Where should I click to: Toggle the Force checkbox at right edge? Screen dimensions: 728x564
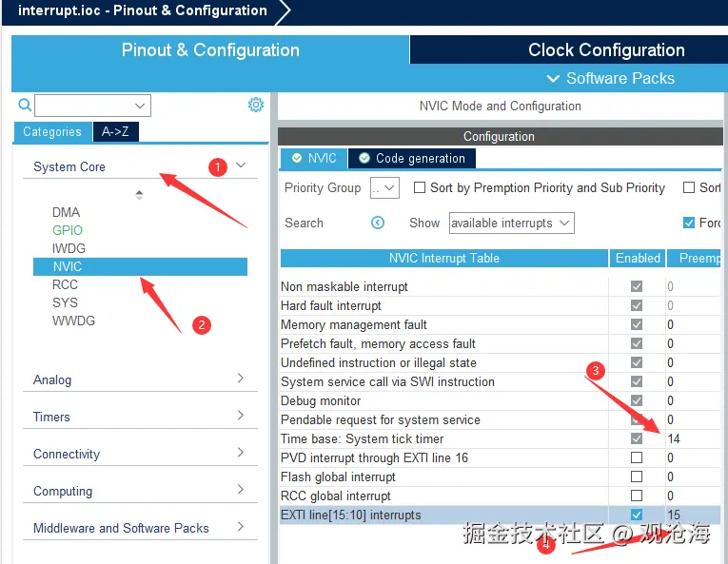(x=689, y=223)
